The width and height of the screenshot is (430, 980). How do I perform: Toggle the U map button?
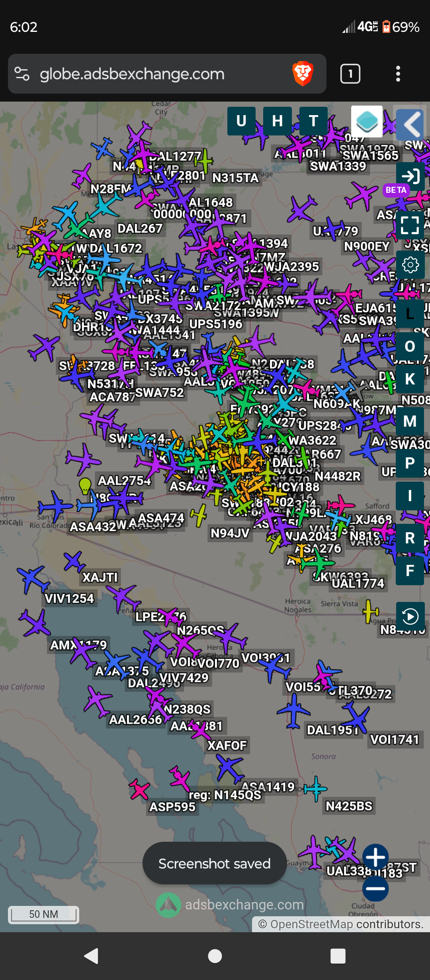241,121
